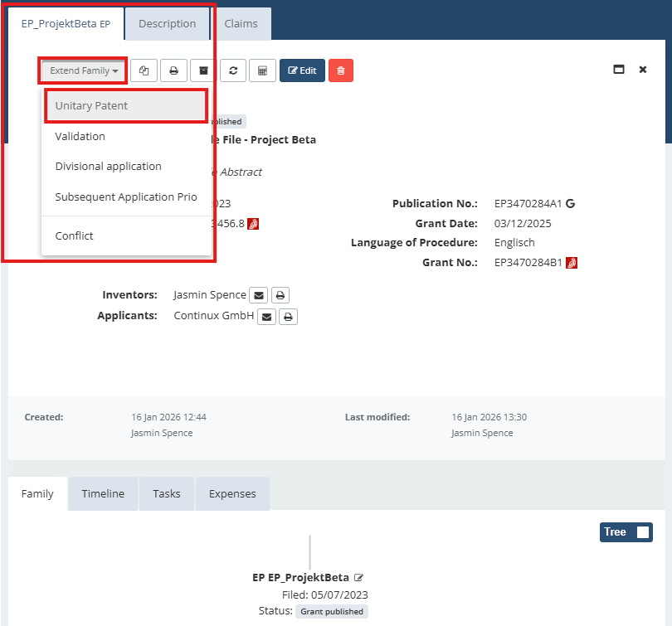Image resolution: width=672 pixels, height=626 pixels.
Task: Click the copy file icon button
Action: (144, 70)
